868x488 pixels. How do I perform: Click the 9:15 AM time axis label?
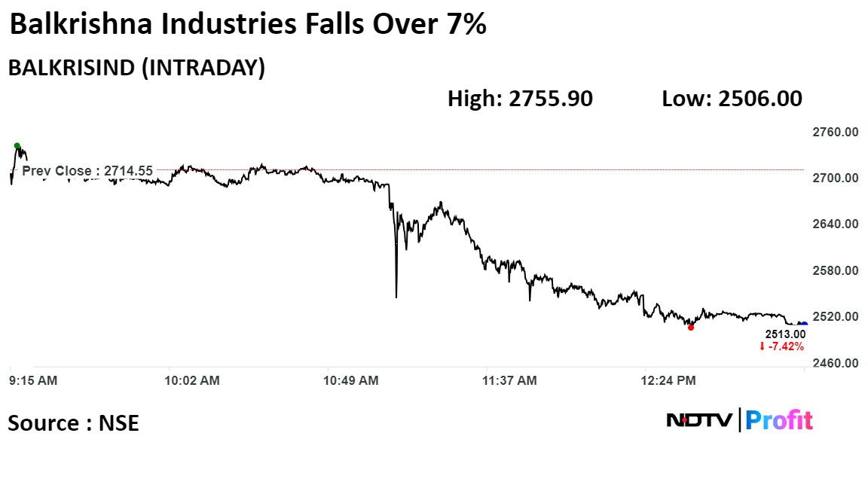33,381
